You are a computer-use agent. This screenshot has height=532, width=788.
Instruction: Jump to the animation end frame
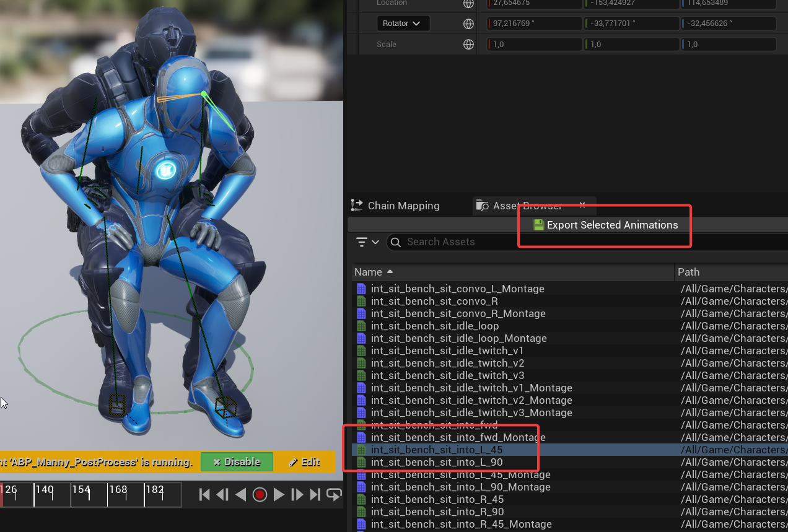click(315, 494)
